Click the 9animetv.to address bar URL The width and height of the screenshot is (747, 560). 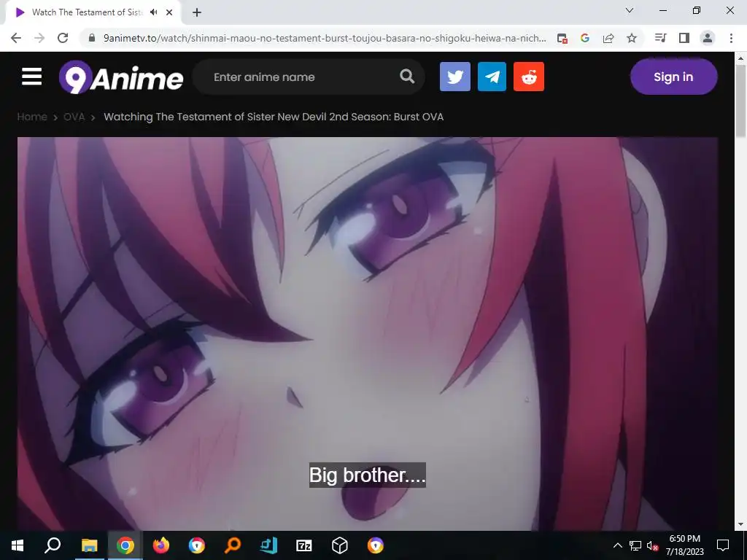(x=325, y=38)
